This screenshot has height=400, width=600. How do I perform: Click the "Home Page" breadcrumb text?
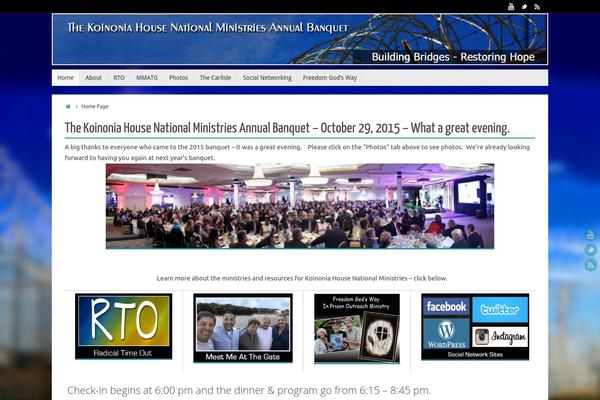coord(95,106)
